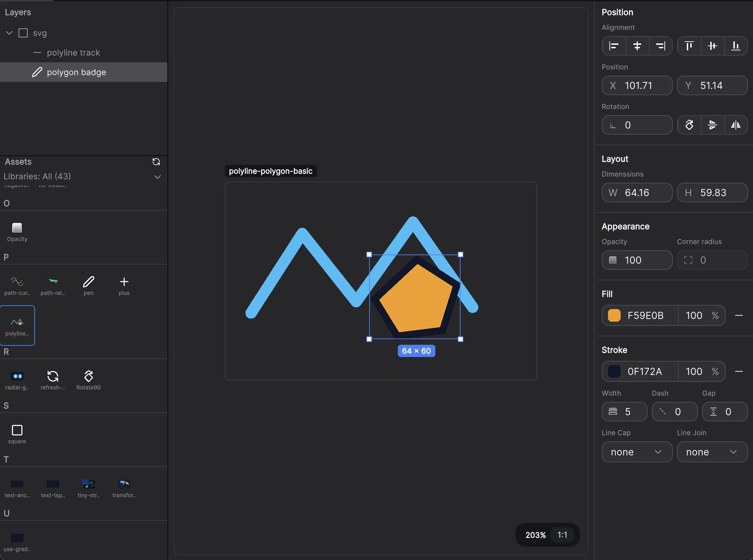Viewport: 753px width, 560px height.
Task: Select the radial-gradient asset
Action: tap(17, 377)
